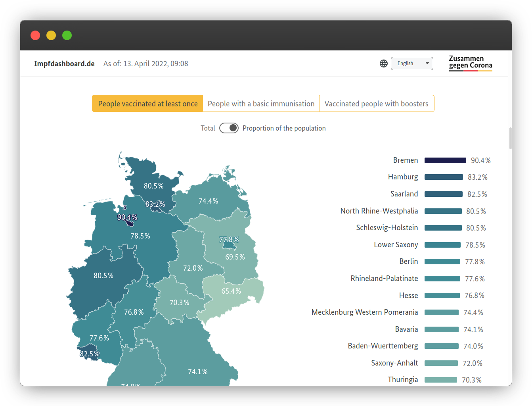Image resolution: width=532 pixels, height=406 pixels.
Task: Click North Rhine-Westphalia in the ranking list
Action: coord(379,211)
